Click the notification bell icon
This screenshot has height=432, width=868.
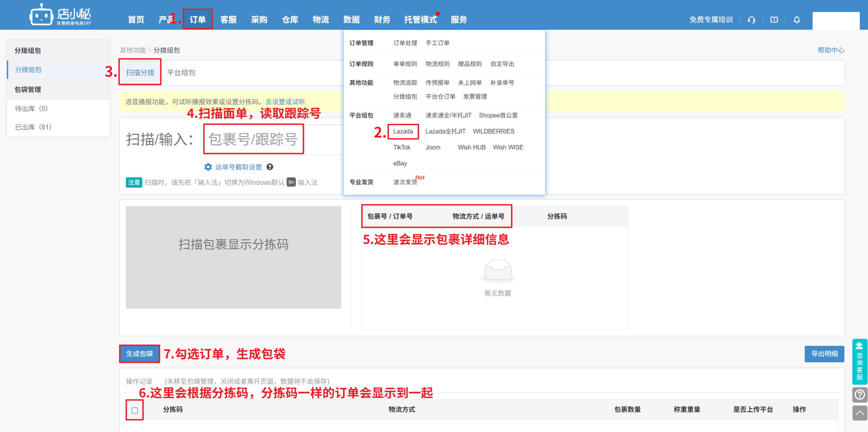(x=797, y=20)
